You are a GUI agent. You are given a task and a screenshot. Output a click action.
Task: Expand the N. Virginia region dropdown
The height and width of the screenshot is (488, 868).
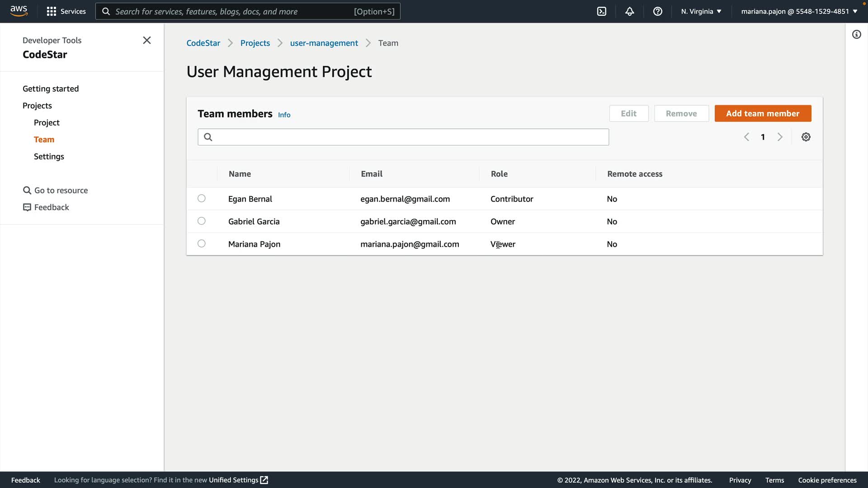tap(701, 11)
